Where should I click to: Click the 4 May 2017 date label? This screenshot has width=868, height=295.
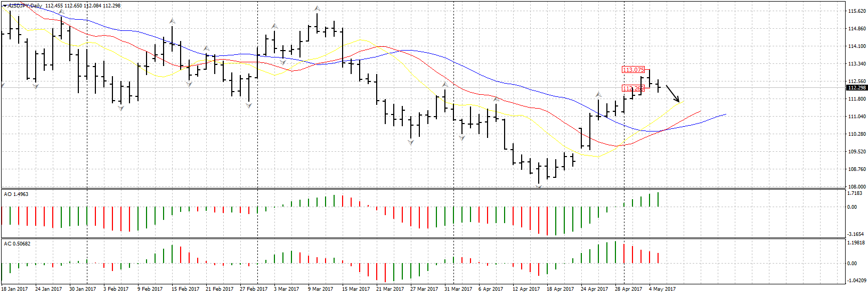662,289
